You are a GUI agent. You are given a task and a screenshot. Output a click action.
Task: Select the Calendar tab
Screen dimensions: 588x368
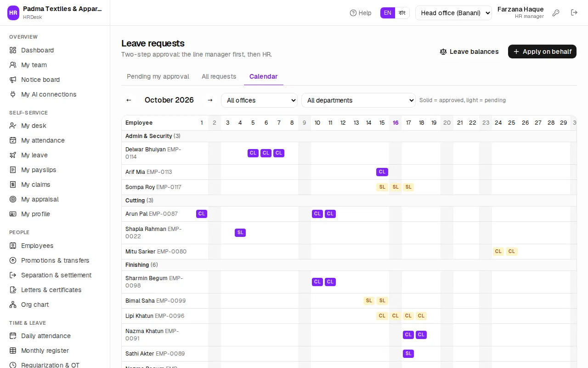coord(264,76)
